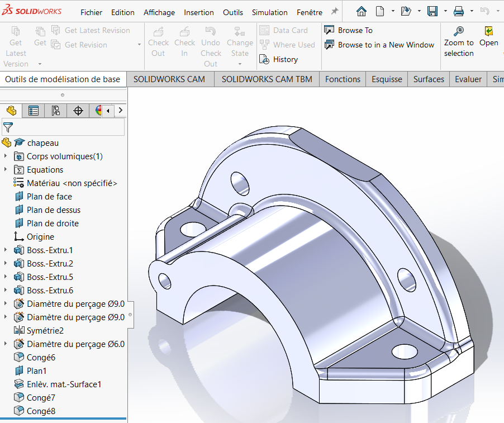504x423 pixels.
Task: Expand the Diamètre du perçage Ø6.0 feature
Action: [x=6, y=344]
